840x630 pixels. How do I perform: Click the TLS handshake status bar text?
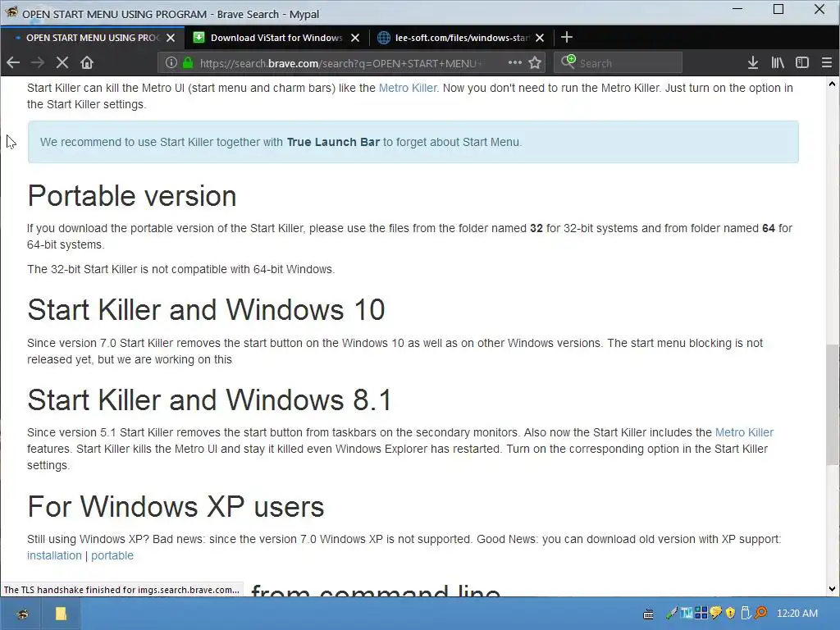(x=121, y=590)
